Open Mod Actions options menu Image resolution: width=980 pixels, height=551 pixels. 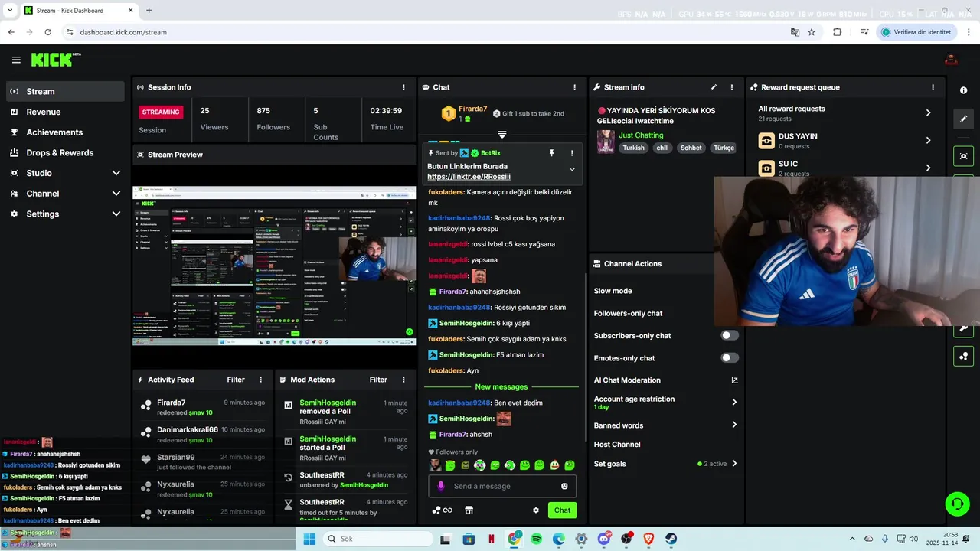[403, 380]
